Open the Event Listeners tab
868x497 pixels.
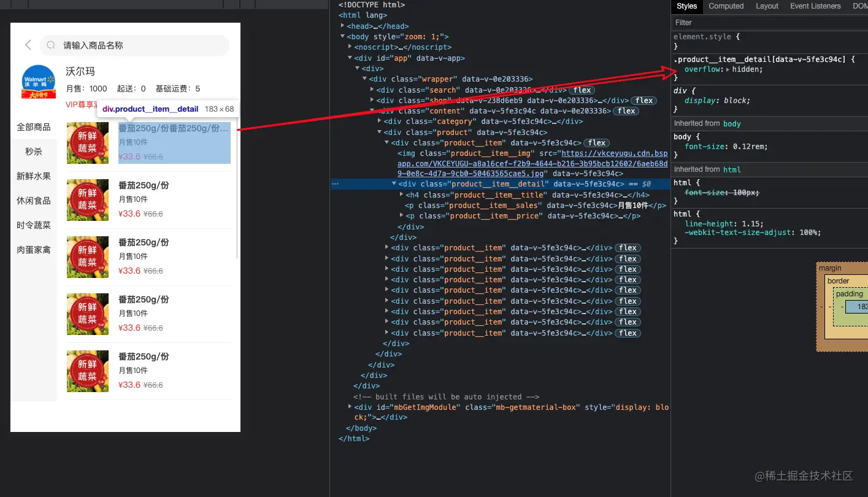[815, 6]
